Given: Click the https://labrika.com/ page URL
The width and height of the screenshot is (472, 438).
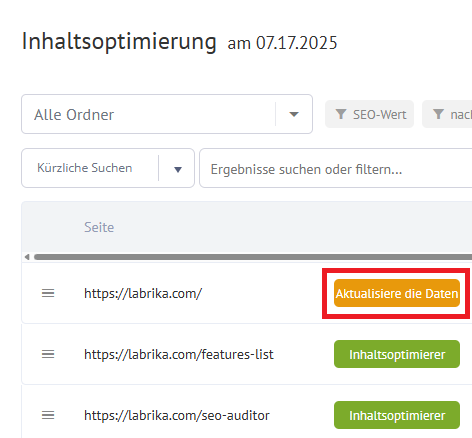Looking at the screenshot, I should (x=143, y=294).
